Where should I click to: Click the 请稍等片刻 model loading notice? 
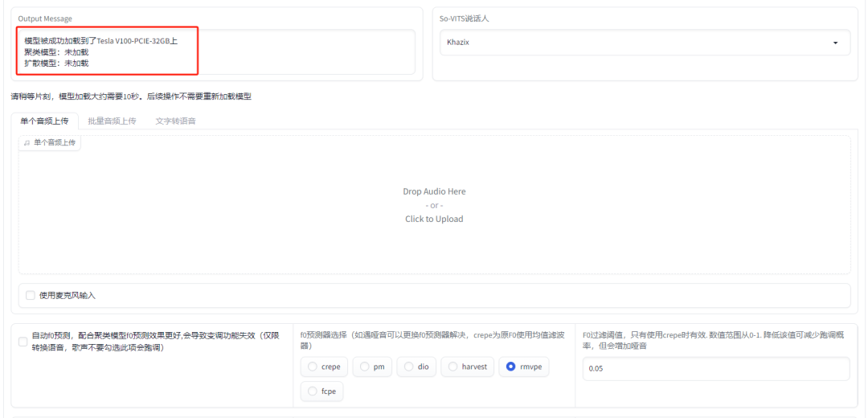[x=131, y=96]
